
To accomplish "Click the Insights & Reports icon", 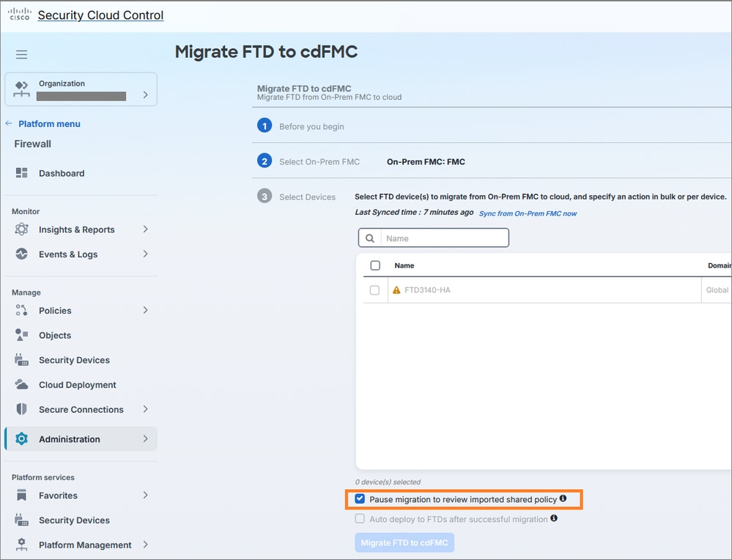I will pos(21,229).
